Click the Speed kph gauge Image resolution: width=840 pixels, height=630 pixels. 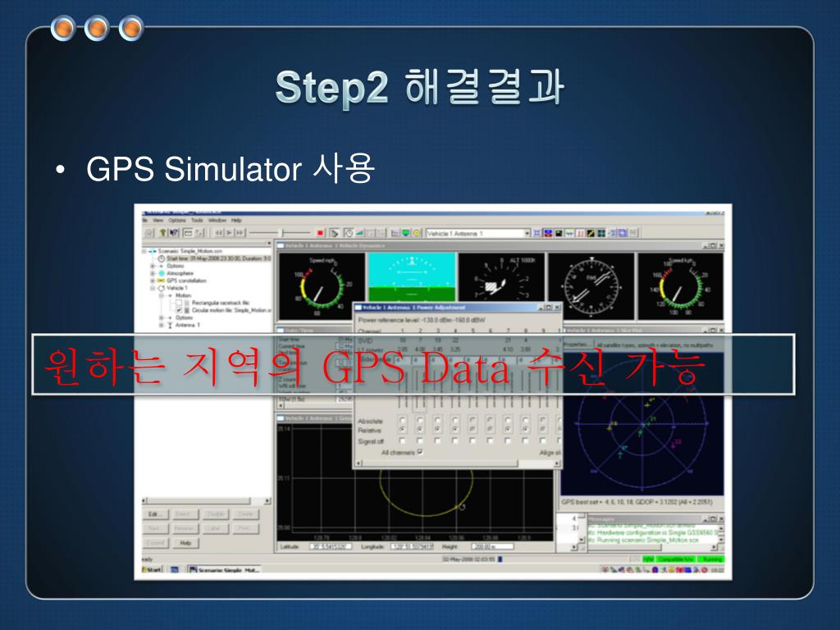coord(680,286)
